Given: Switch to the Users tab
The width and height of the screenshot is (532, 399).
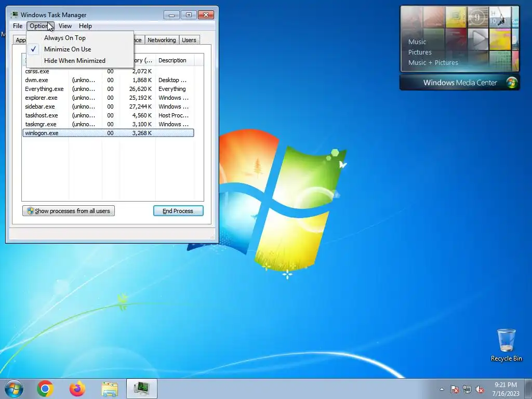Looking at the screenshot, I should (x=189, y=40).
